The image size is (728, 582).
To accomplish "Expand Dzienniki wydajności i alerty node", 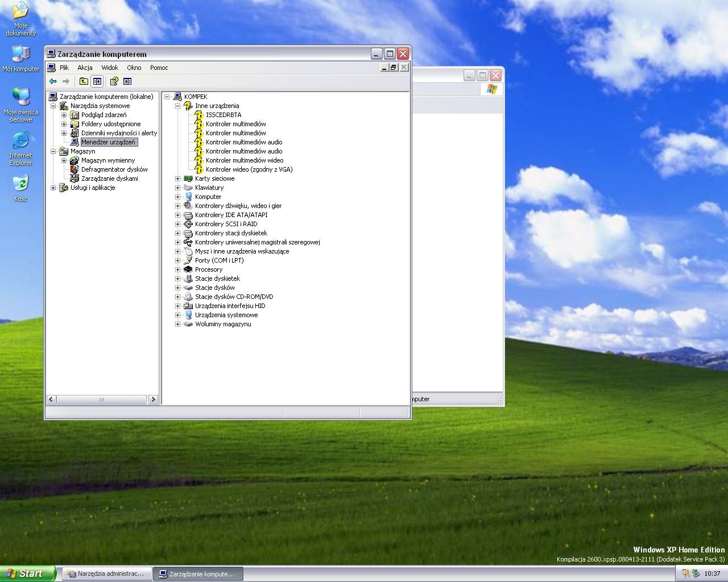I will point(64,133).
